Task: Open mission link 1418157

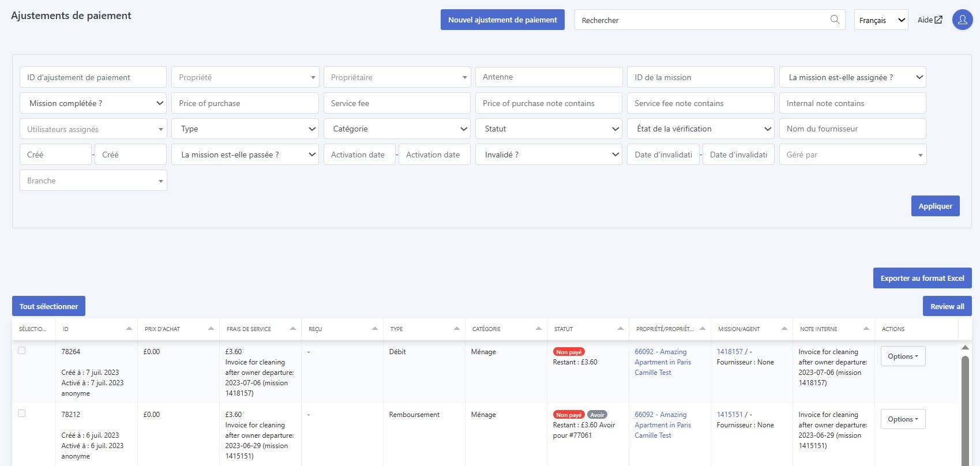Action: (730, 352)
